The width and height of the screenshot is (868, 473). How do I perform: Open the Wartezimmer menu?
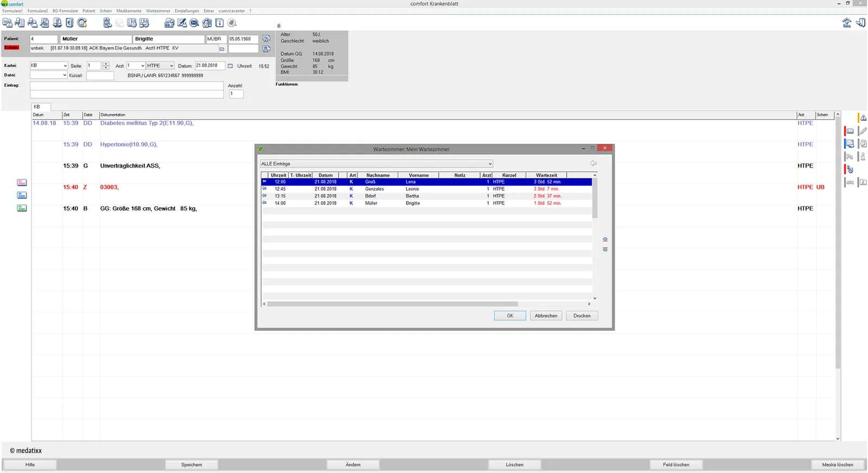158,11
